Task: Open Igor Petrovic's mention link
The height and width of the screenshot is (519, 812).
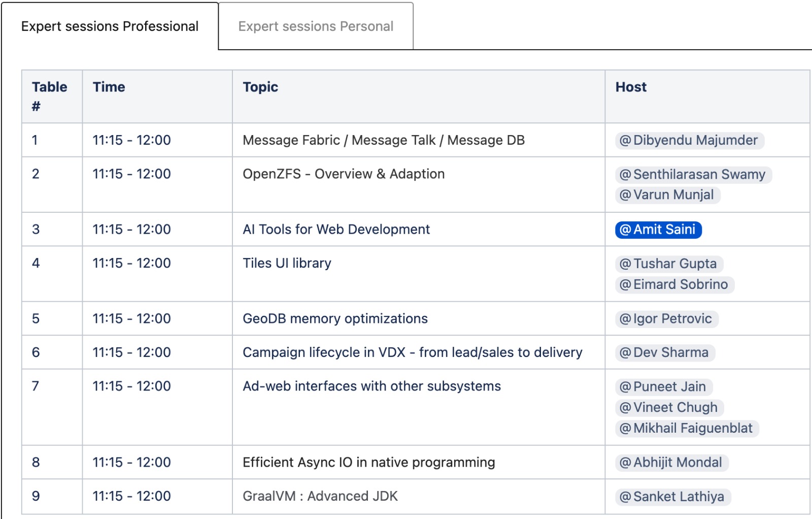Action: click(x=666, y=319)
